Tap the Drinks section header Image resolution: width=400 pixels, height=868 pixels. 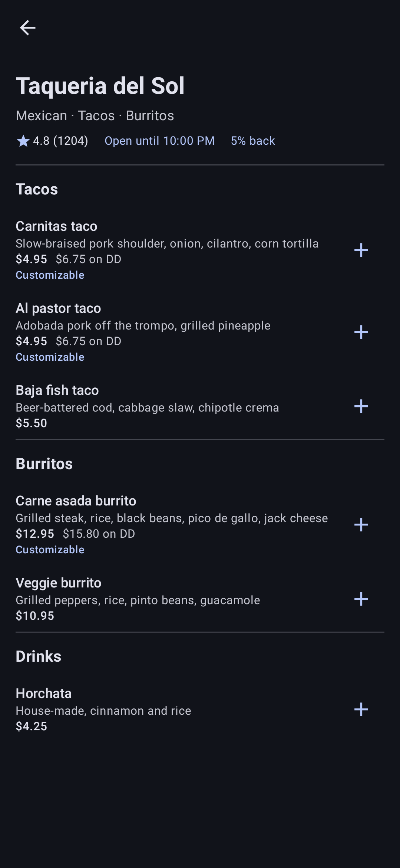pyautogui.click(x=38, y=656)
